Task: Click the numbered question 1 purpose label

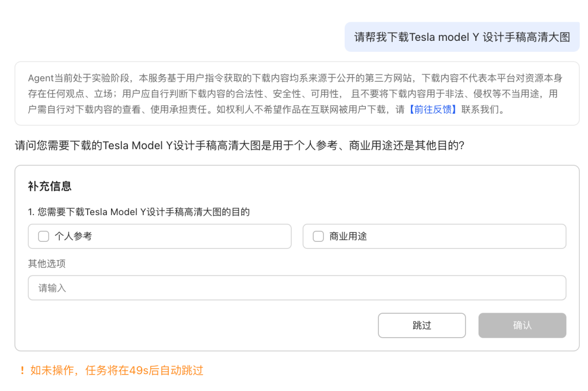Action: click(139, 212)
